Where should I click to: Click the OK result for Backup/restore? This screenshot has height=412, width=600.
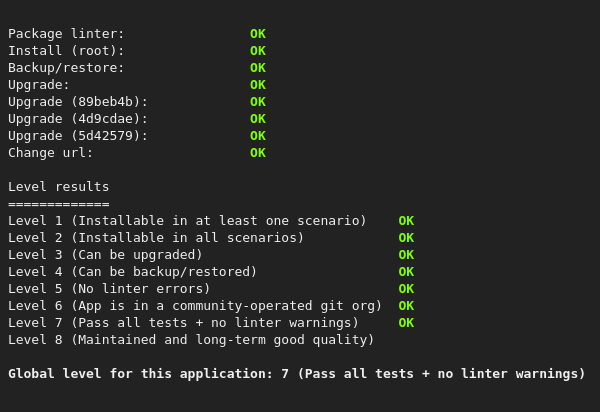pos(258,68)
